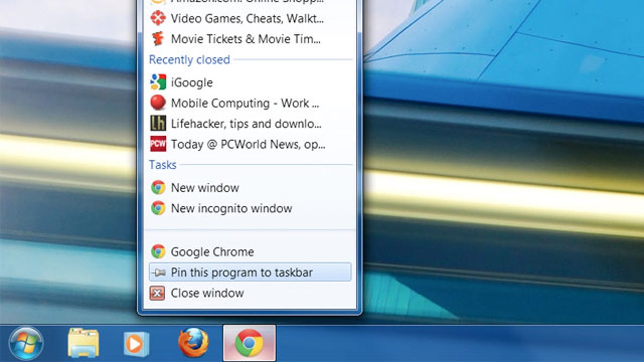Launch Google Chrome from the jump list
644x362 pixels.
point(250,252)
